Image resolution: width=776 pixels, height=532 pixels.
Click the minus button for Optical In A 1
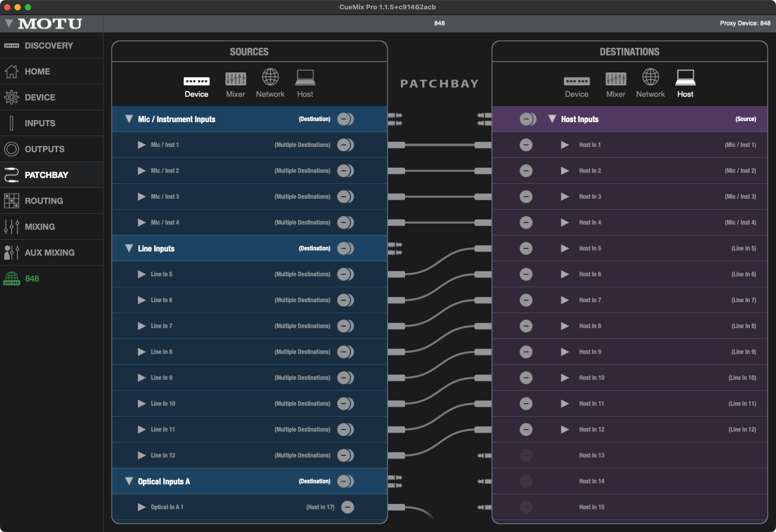(x=348, y=507)
